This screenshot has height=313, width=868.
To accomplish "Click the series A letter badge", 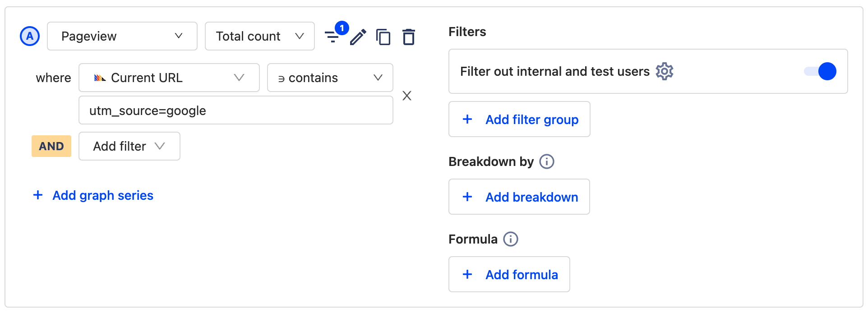I will point(30,36).
